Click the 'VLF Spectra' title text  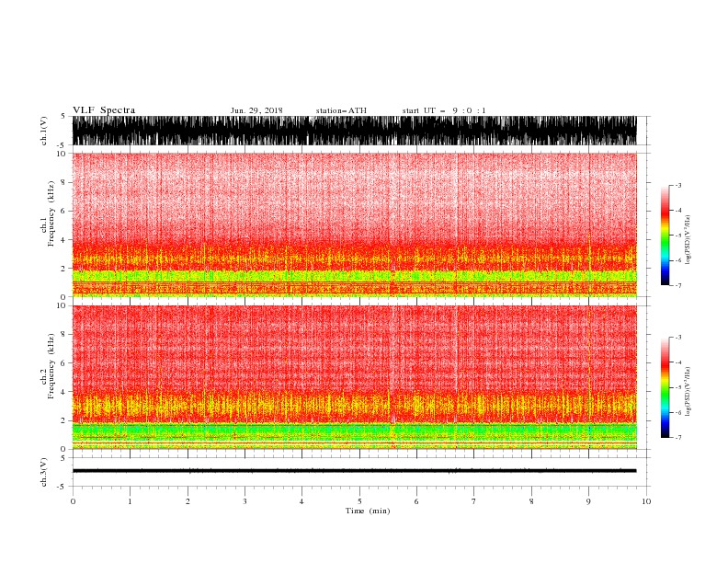pyautogui.click(x=104, y=110)
